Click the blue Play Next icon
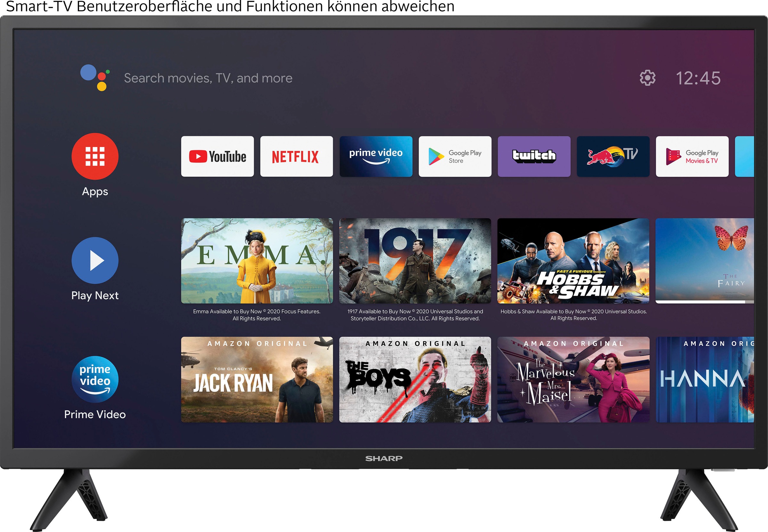The height and width of the screenshot is (532, 768). [x=95, y=260]
